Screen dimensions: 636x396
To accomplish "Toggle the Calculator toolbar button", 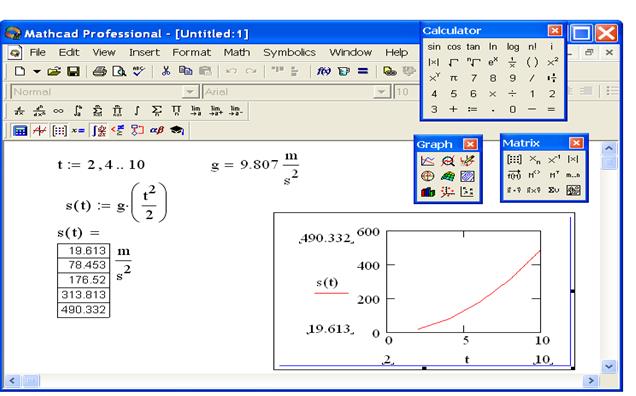I will [20, 131].
